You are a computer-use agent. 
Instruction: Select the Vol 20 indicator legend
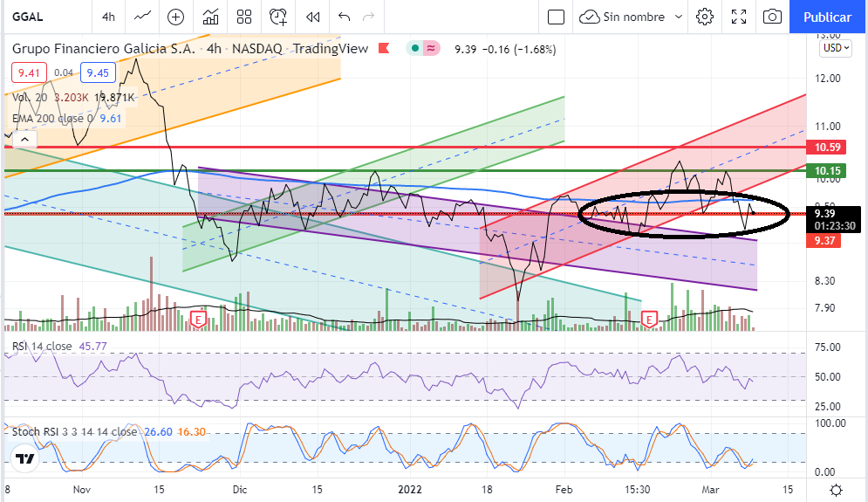[x=30, y=98]
